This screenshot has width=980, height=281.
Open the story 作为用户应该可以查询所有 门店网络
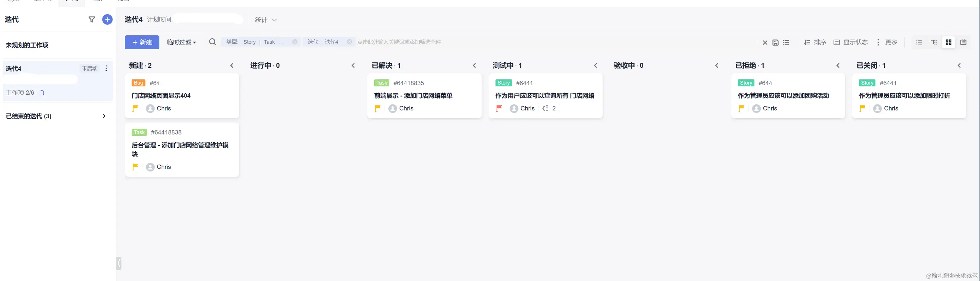coord(545,95)
